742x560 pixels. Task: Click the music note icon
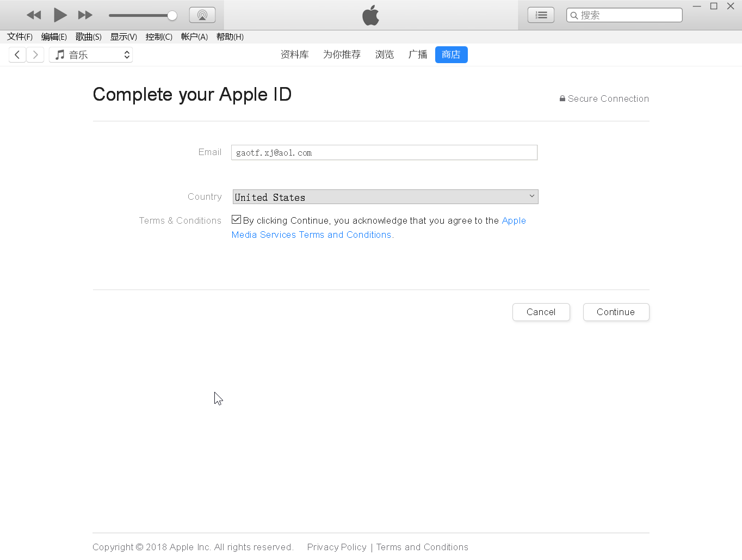tap(60, 54)
